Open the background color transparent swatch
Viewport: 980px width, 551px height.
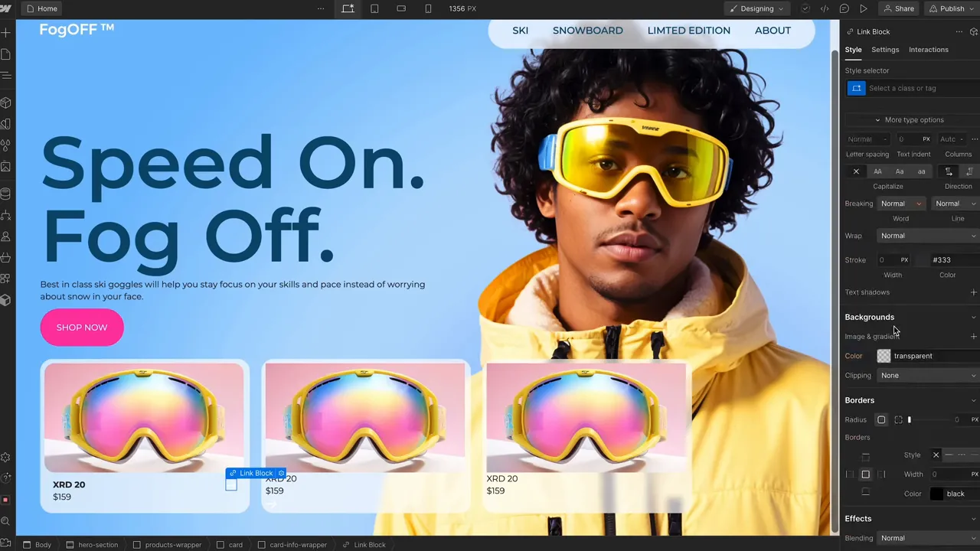(x=884, y=356)
